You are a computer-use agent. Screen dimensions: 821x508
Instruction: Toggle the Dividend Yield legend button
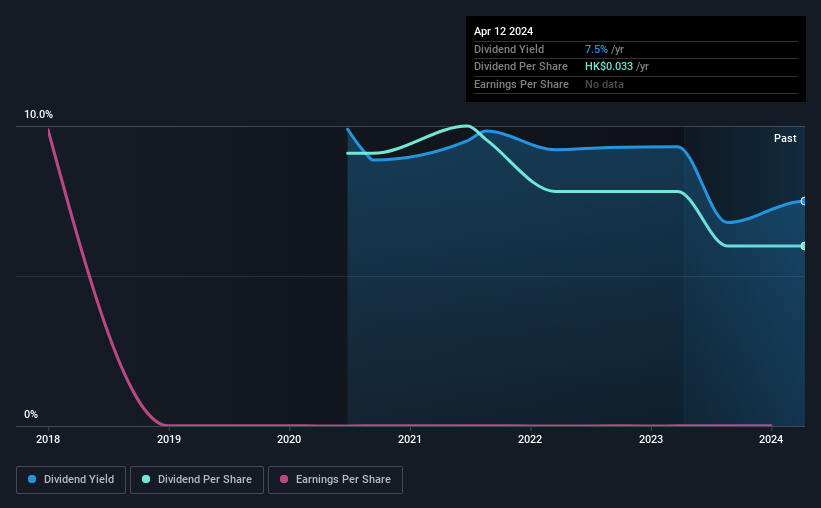click(x=71, y=480)
